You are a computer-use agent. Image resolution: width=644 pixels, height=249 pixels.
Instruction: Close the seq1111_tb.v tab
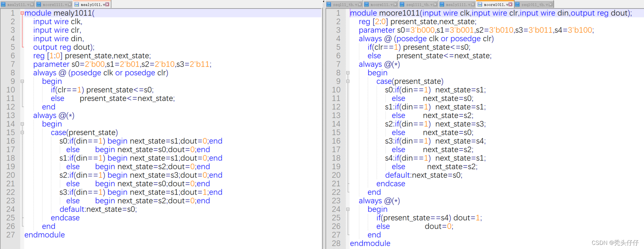click(x=436, y=4)
